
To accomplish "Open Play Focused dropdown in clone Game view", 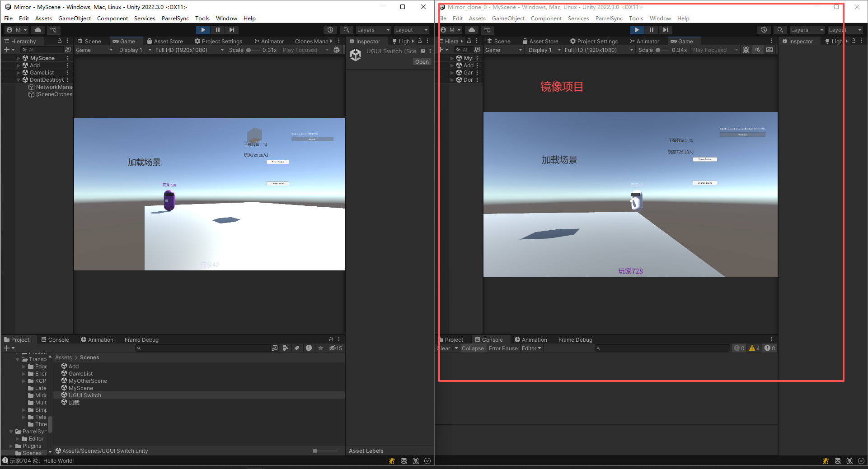I will pyautogui.click(x=715, y=50).
